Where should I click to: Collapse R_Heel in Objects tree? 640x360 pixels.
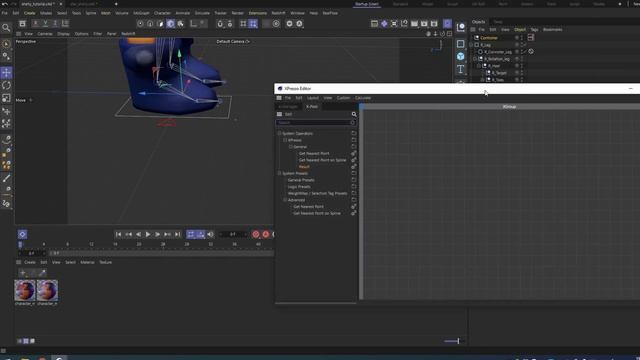pos(479,66)
